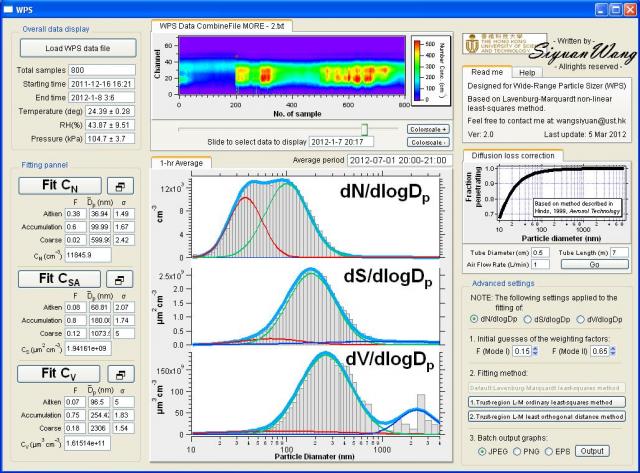Adjust the F (Mode I) stepper arrows

(x=535, y=351)
